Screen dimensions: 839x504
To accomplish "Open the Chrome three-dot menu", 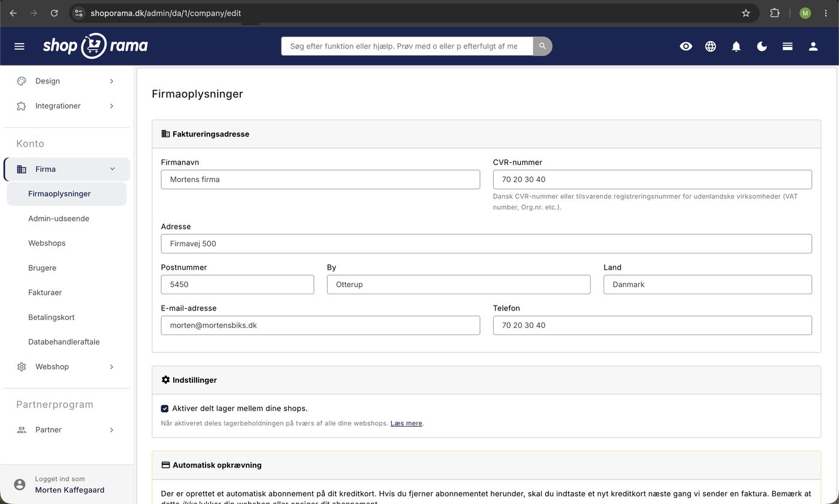I will click(x=826, y=13).
